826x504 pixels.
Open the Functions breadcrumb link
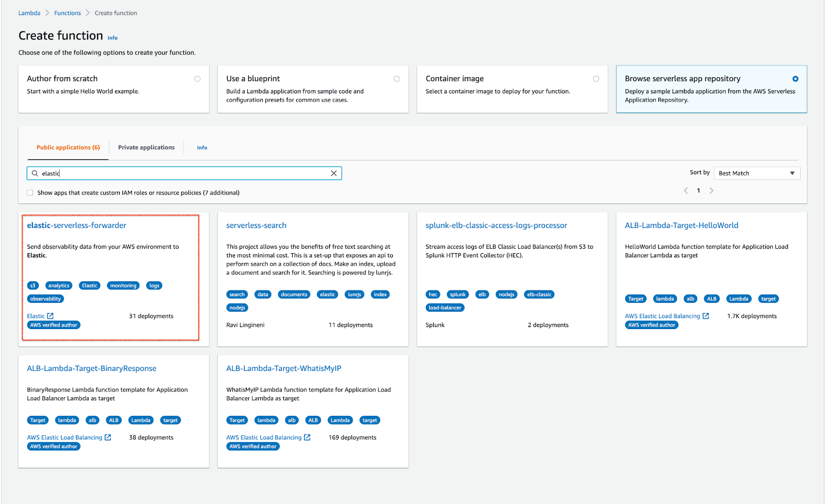67,12
